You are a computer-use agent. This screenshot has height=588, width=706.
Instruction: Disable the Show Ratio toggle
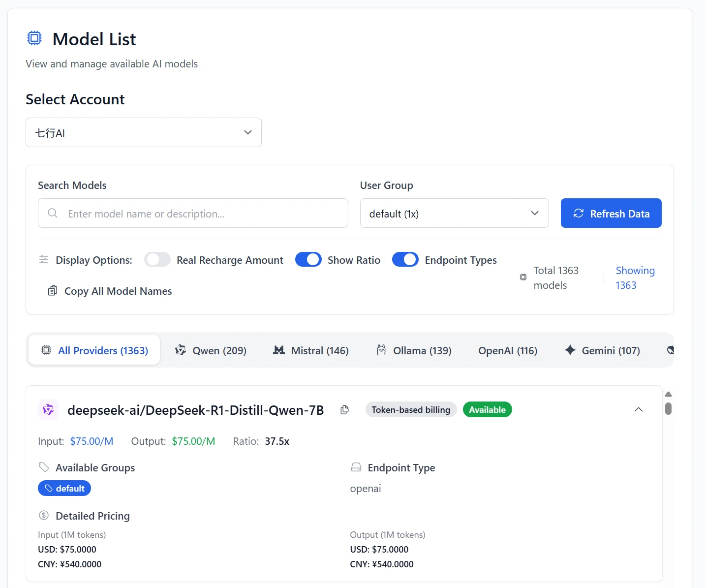pos(308,259)
